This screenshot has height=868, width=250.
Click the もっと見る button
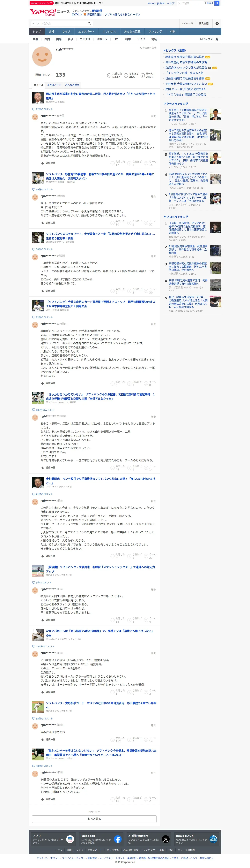click(94, 819)
